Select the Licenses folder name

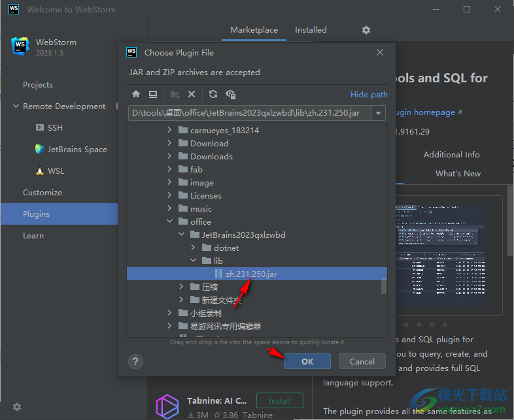click(x=206, y=195)
